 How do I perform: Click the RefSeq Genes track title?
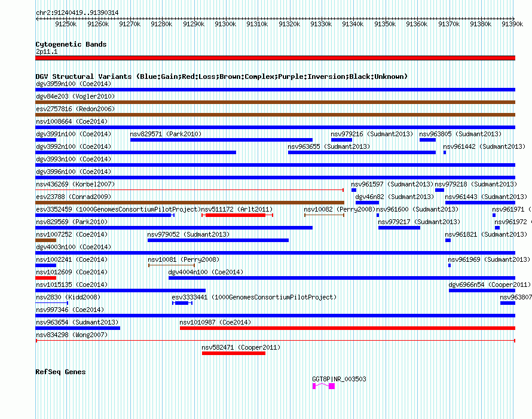coord(60,372)
